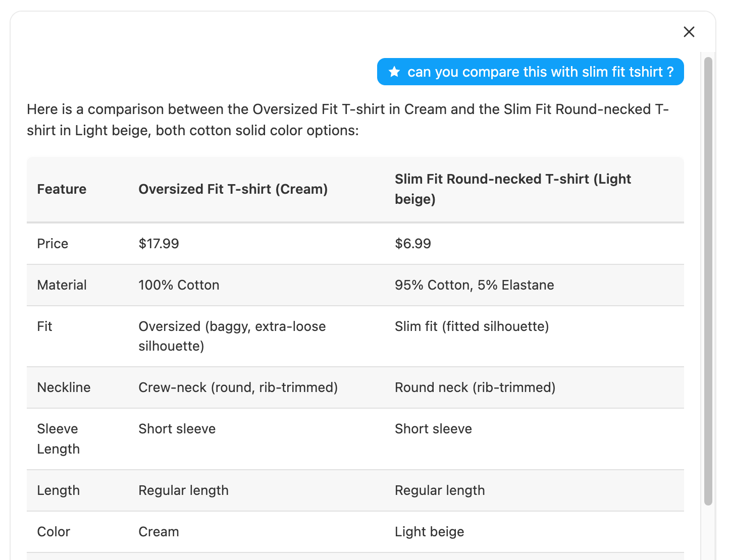Click the "Slim fit (fitted silhouette)" cell

pyautogui.click(x=472, y=326)
